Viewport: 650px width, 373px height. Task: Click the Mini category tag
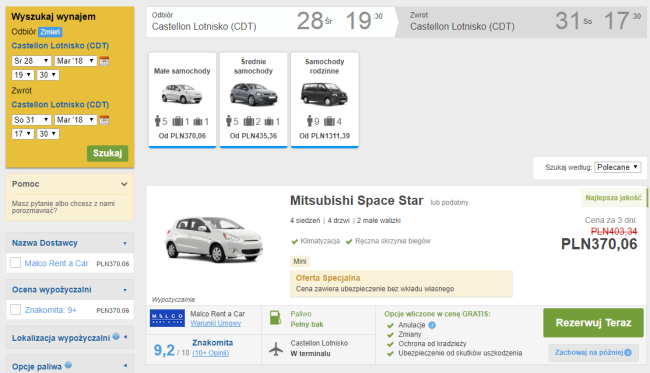click(300, 262)
